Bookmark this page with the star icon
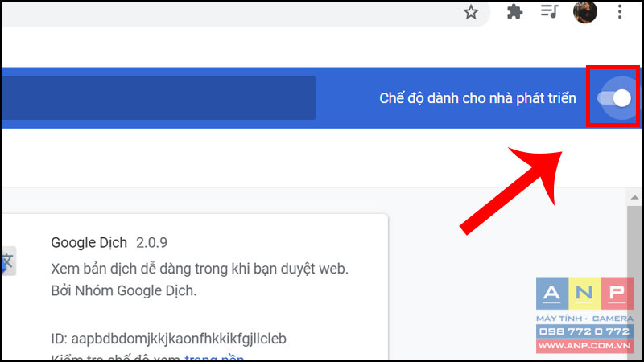 [471, 12]
